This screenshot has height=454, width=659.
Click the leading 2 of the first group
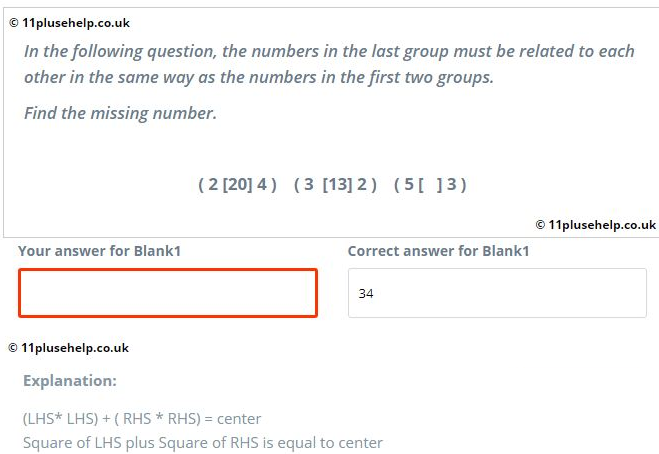click(x=211, y=184)
